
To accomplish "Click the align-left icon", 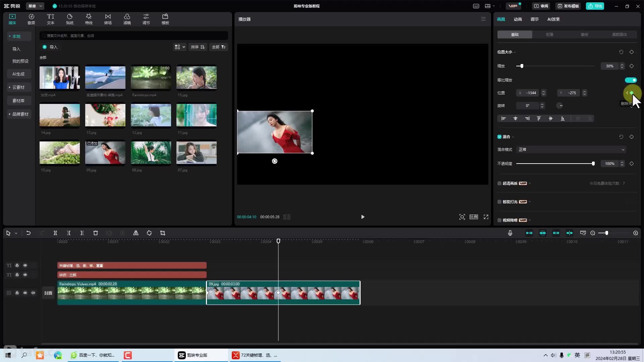I will click(503, 118).
